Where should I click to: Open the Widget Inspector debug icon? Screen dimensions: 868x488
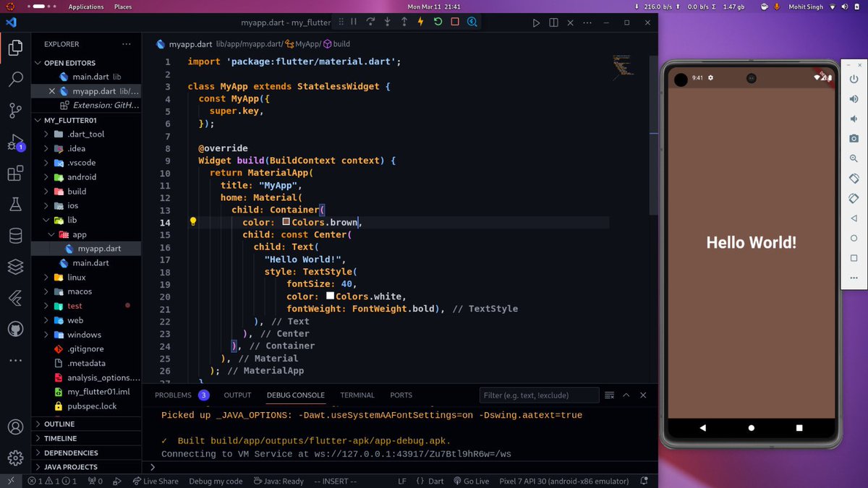472,22
